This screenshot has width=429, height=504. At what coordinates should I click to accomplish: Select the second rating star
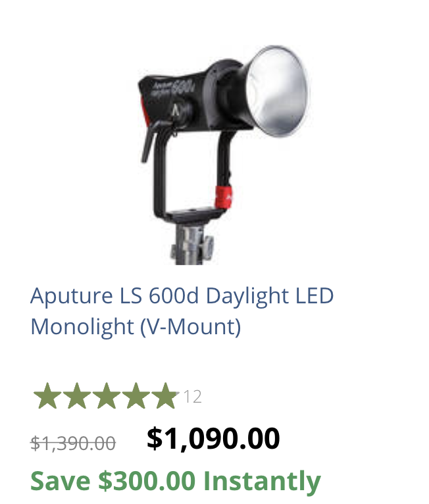tap(77, 395)
